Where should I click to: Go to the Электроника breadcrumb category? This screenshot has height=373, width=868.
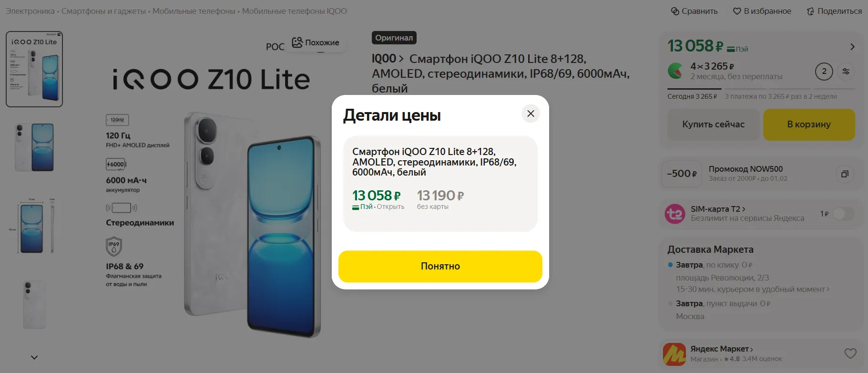(x=30, y=11)
